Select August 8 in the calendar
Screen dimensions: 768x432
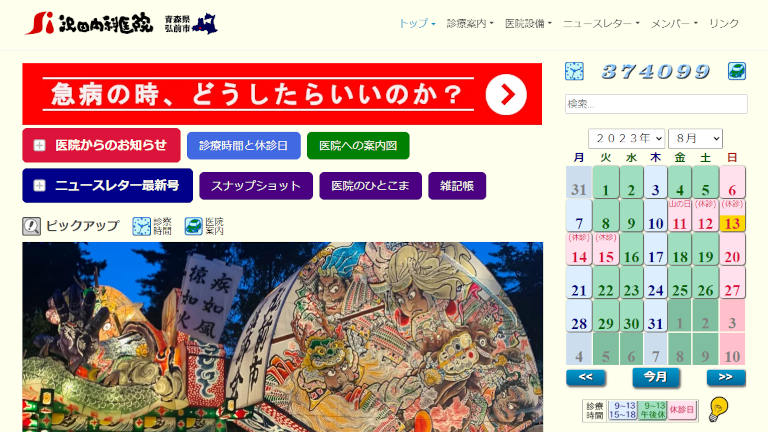click(605, 216)
